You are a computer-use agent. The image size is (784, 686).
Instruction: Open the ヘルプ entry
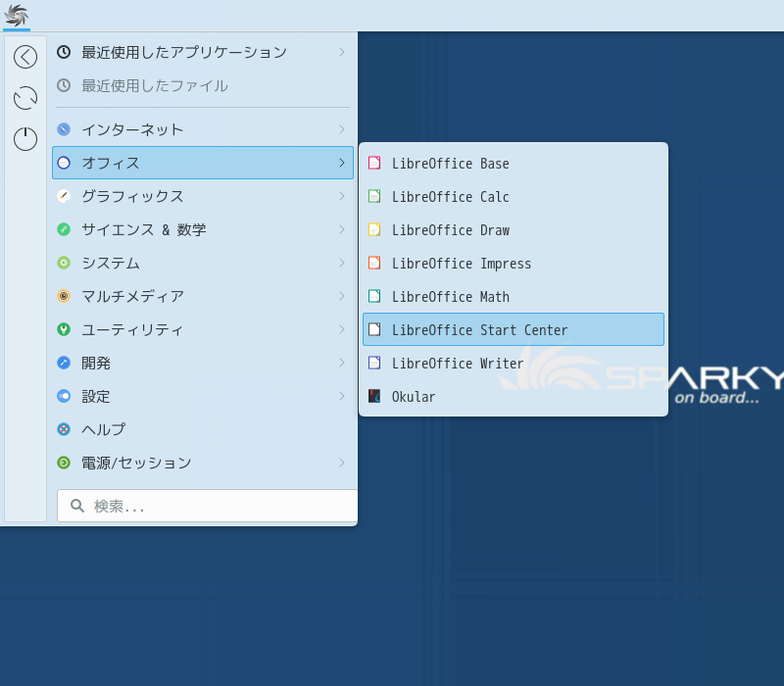tap(103, 429)
